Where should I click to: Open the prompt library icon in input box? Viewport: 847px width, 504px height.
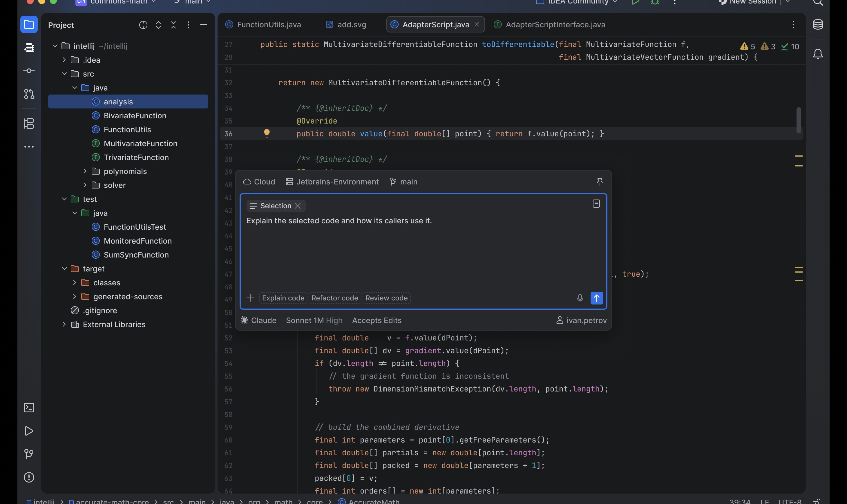[596, 204]
